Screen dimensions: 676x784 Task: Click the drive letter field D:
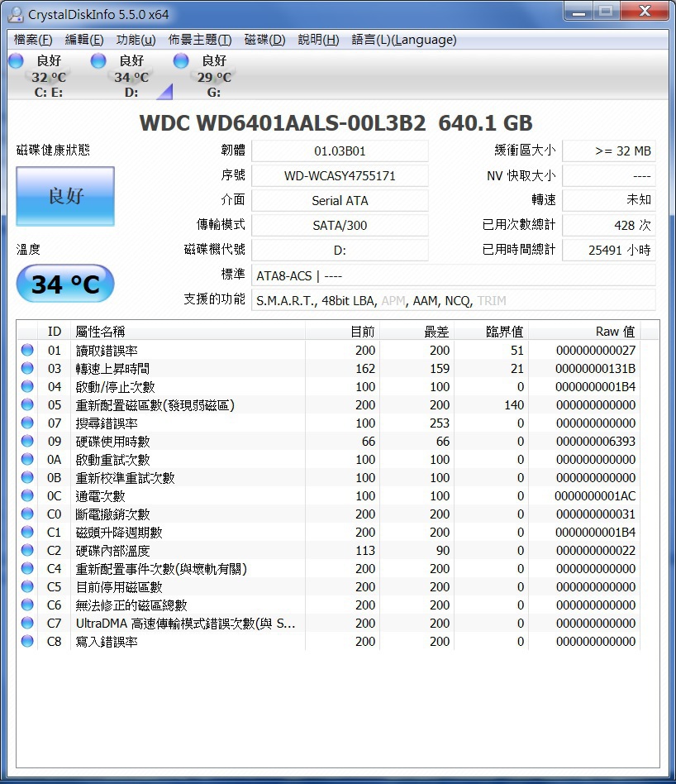340,250
